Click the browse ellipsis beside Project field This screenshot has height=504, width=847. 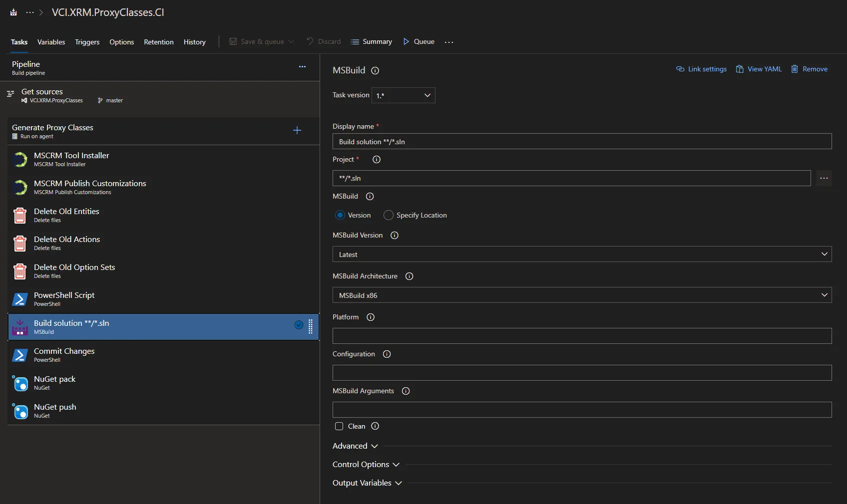(x=824, y=178)
